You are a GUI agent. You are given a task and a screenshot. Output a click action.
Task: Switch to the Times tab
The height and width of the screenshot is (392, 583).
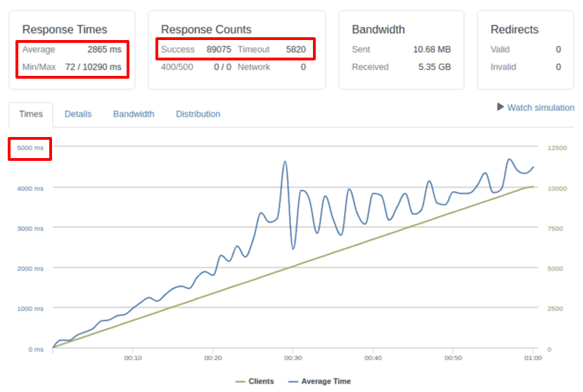point(31,114)
